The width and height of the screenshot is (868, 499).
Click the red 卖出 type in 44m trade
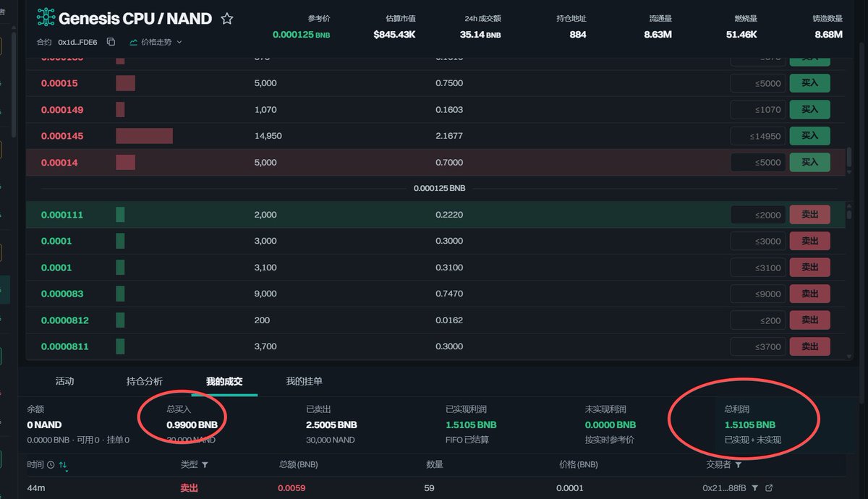point(190,488)
